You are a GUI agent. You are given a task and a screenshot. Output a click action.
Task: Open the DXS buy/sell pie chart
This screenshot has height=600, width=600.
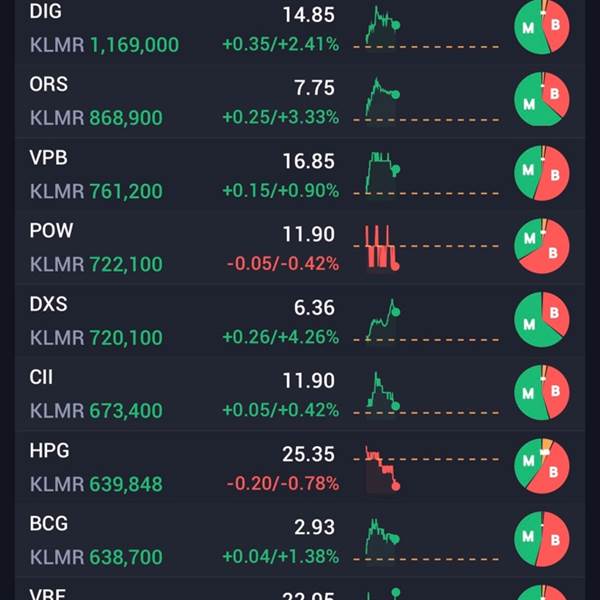541,319
